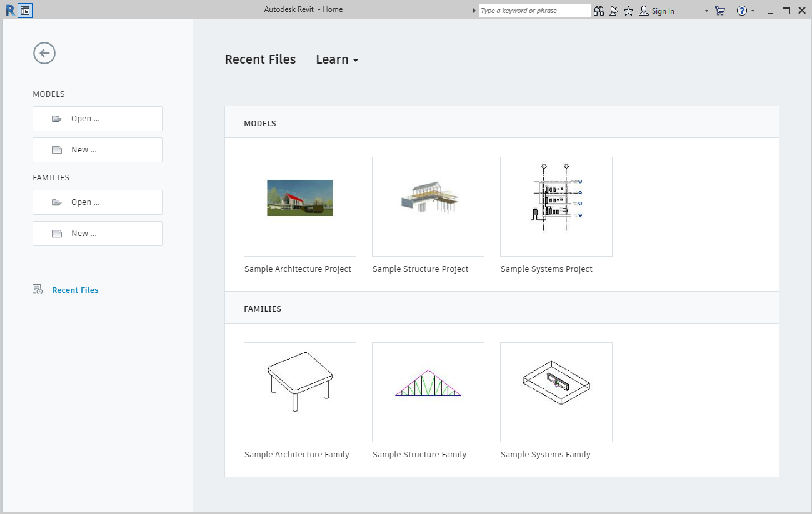Open the Autodesk App Store cart icon
Screen dimensions: 812x514
click(720, 11)
